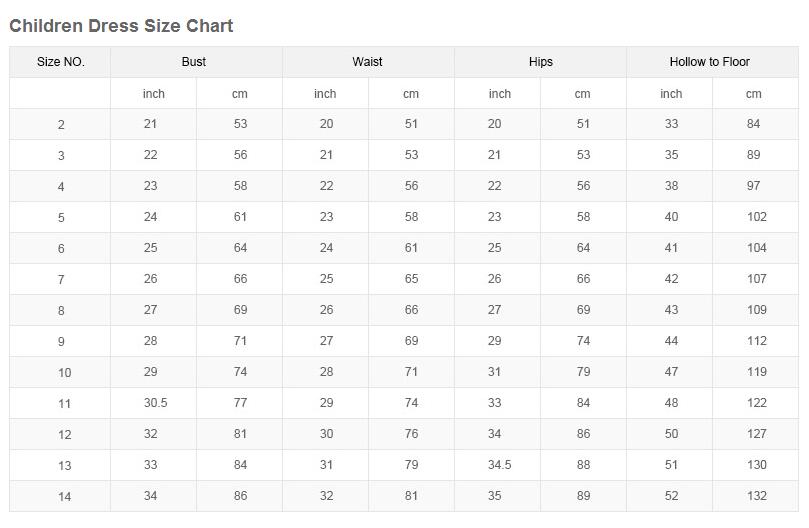Viewport: 809px width, 528px height.
Task: Select the 119 cm hollow to floor cell
Action: [x=756, y=372]
